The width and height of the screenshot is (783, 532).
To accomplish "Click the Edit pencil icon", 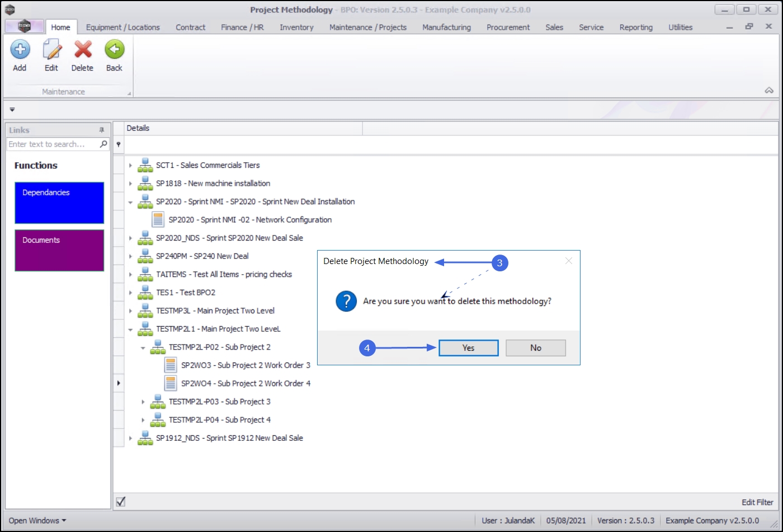I will (51, 50).
